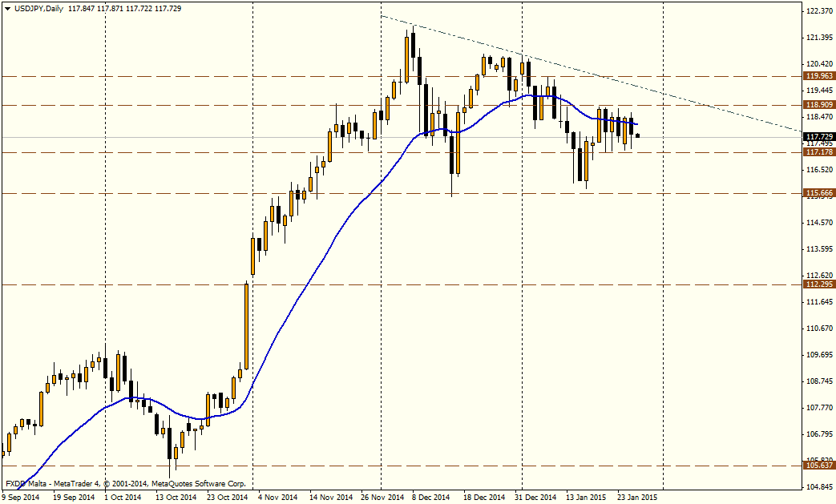836x504 pixels.
Task: Open the USDJPY chart dropdown arrow
Action: point(7,7)
